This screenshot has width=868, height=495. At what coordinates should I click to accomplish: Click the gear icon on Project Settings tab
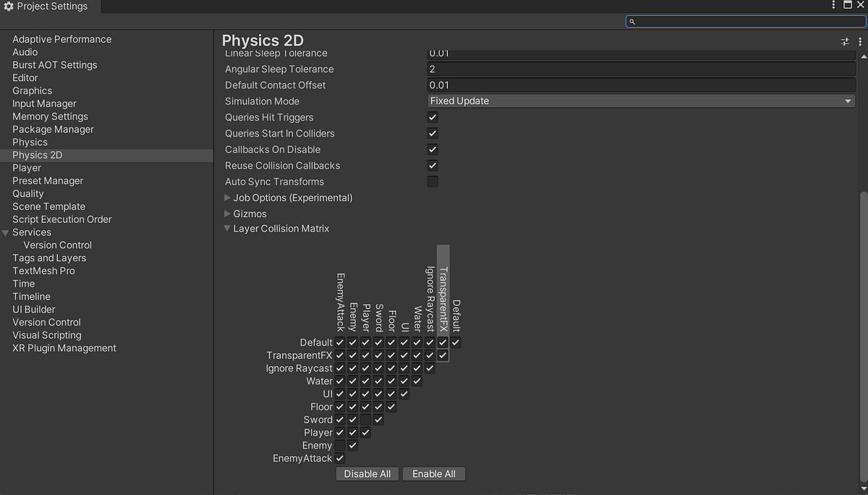(9, 6)
